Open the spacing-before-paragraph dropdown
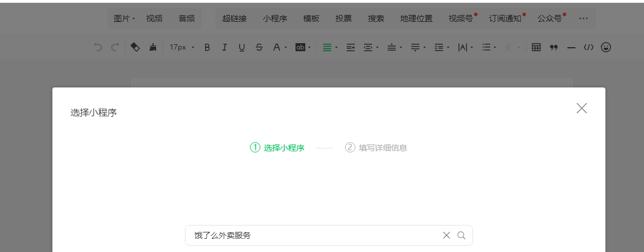 click(395, 47)
